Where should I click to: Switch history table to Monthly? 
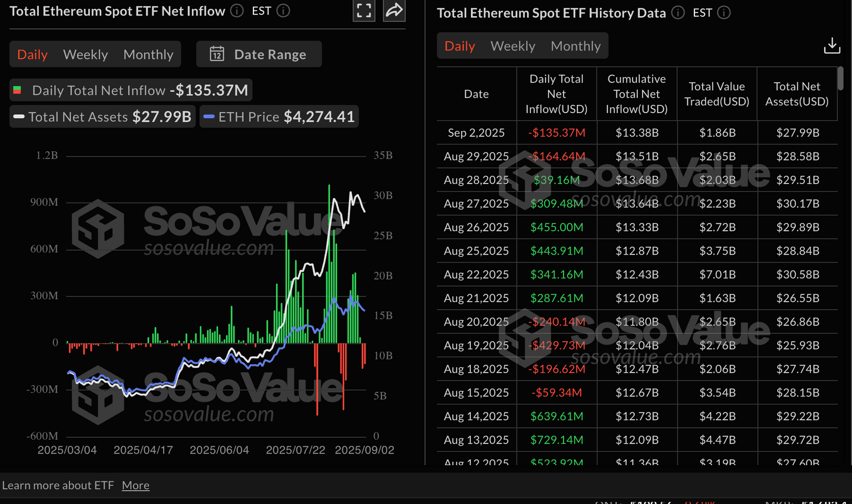[575, 46]
